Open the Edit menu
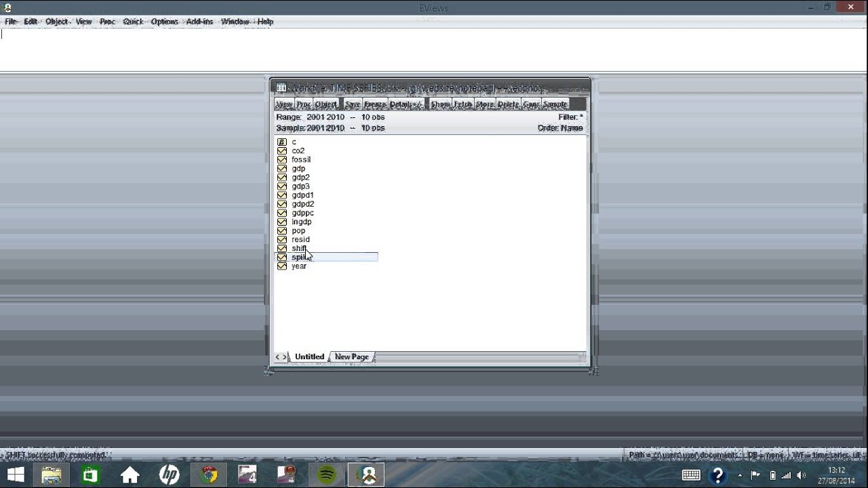 (31, 22)
